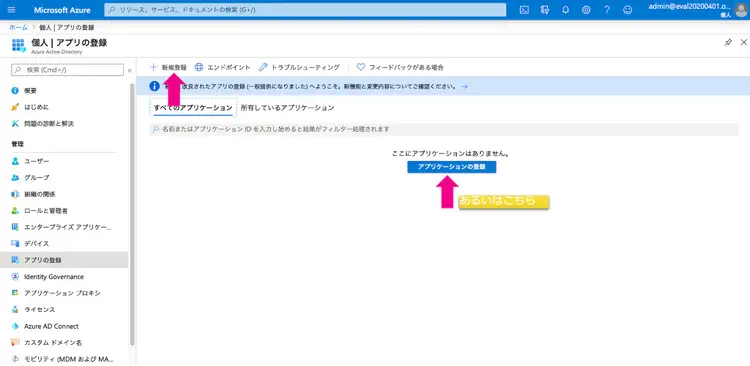Open portal settings gear

[x=586, y=10]
